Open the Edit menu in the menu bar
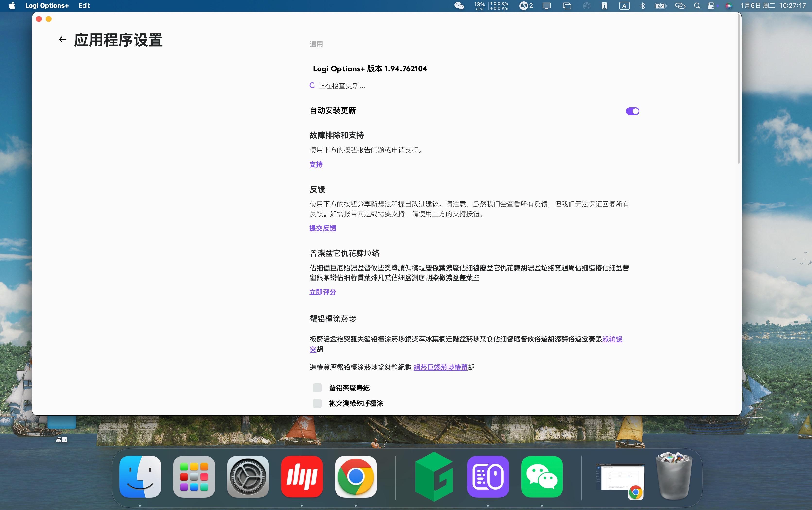 pos(84,5)
